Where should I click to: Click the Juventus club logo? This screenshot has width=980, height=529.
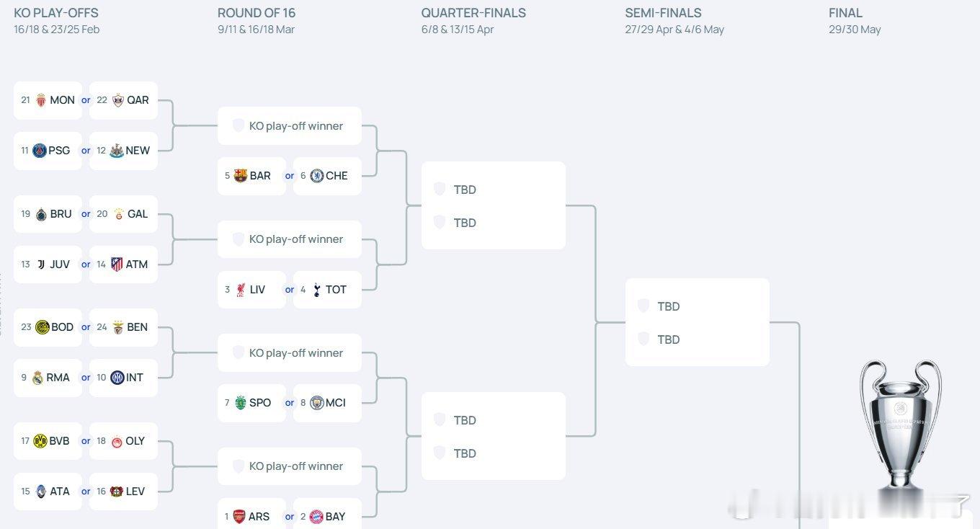(41, 264)
